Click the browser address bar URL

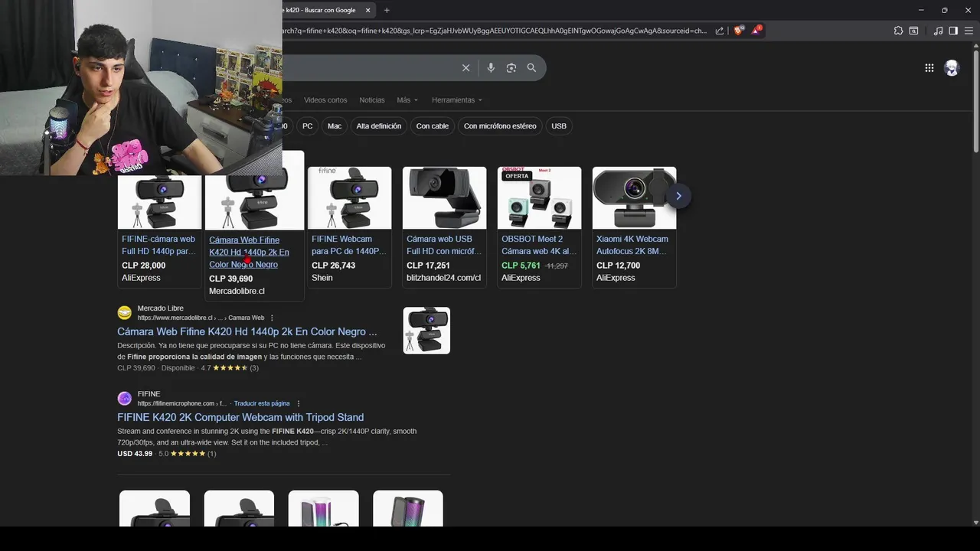494,31
